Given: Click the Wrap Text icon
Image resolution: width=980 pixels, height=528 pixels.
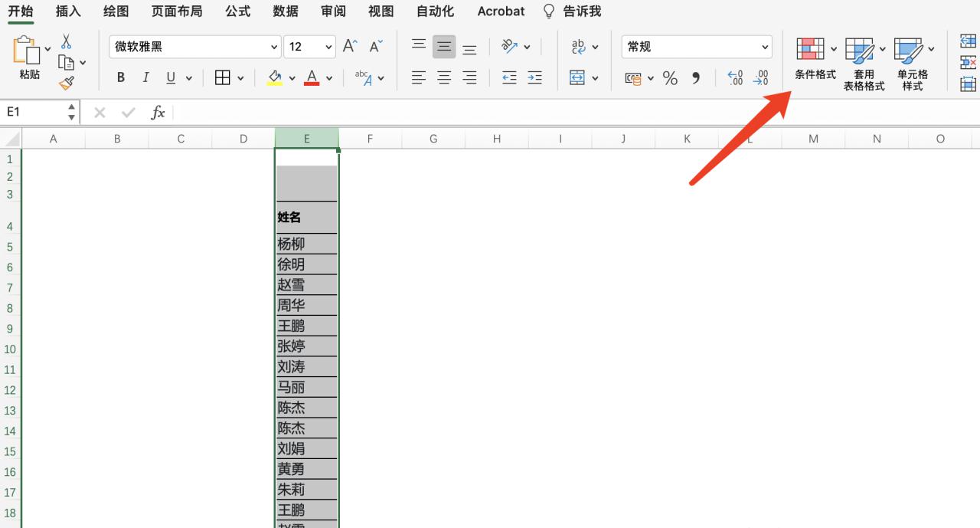Looking at the screenshot, I should coord(578,46).
